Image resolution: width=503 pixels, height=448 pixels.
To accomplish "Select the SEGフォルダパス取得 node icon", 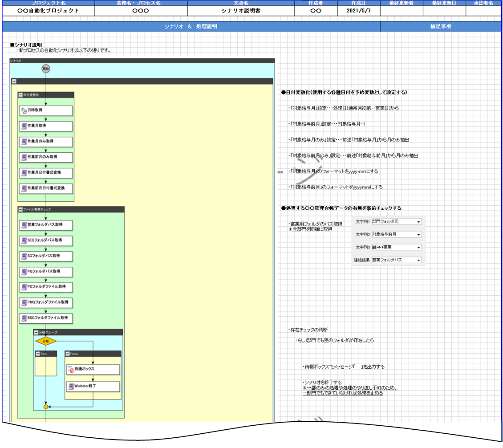I will click(24, 240).
